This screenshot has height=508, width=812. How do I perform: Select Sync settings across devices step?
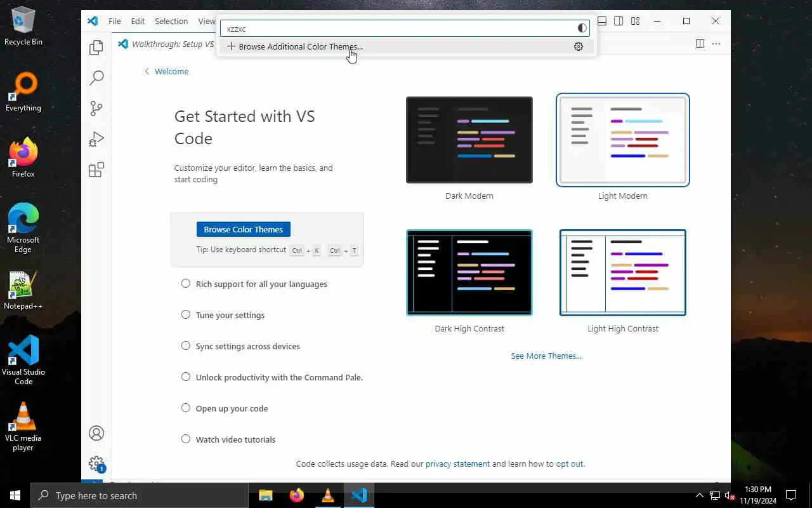(241, 346)
